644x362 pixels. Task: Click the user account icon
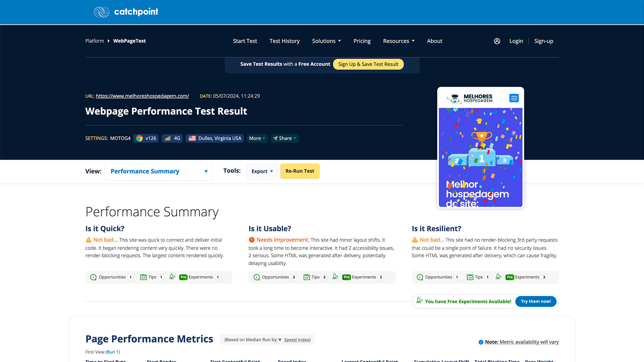[x=497, y=41]
